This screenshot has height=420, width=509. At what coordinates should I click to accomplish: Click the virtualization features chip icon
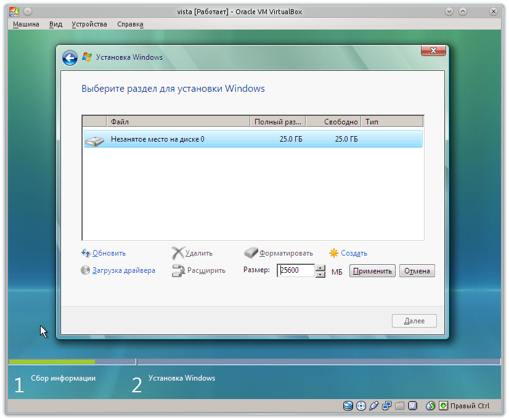tap(413, 406)
